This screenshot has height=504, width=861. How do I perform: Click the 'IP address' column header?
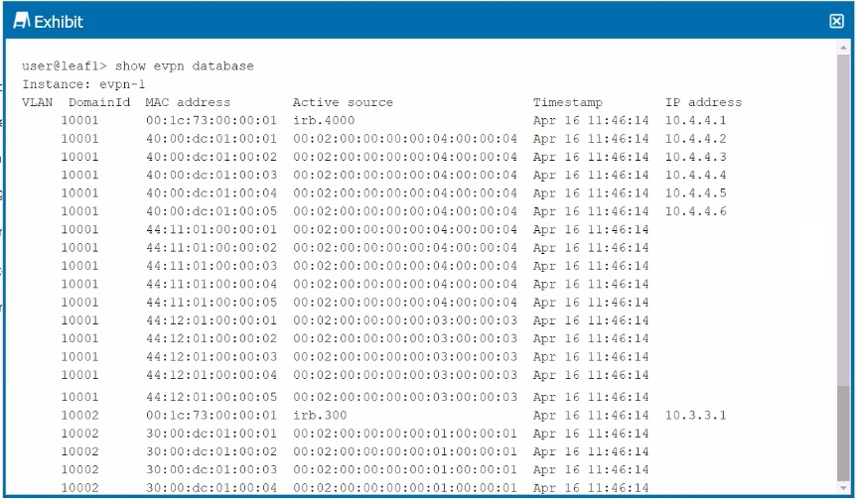(x=703, y=102)
